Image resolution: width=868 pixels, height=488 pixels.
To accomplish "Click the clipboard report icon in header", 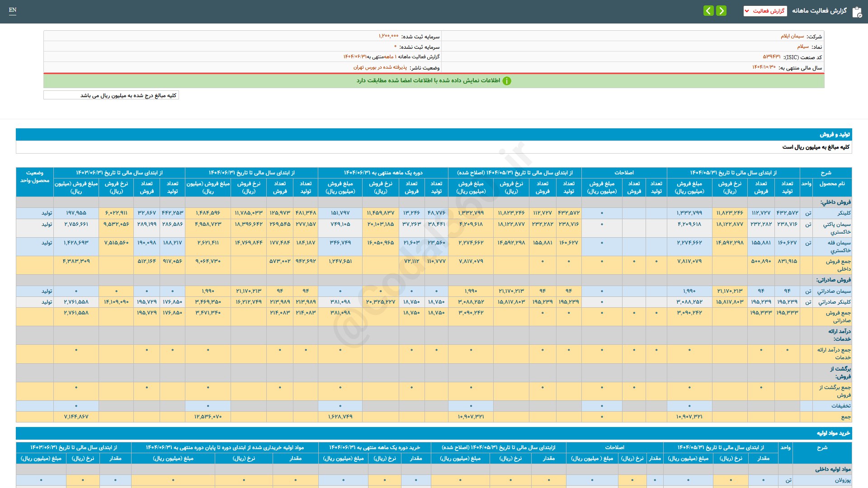I will [x=857, y=12].
